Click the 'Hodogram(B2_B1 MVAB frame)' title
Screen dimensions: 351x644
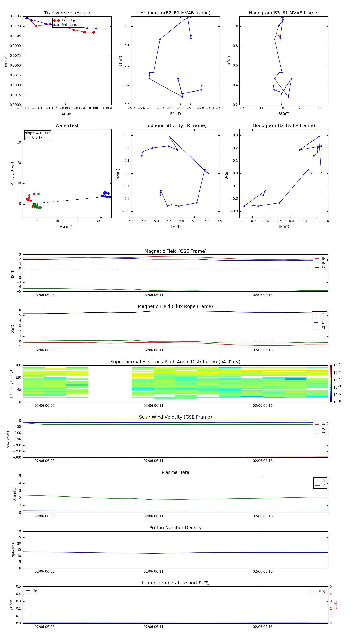coord(175,13)
